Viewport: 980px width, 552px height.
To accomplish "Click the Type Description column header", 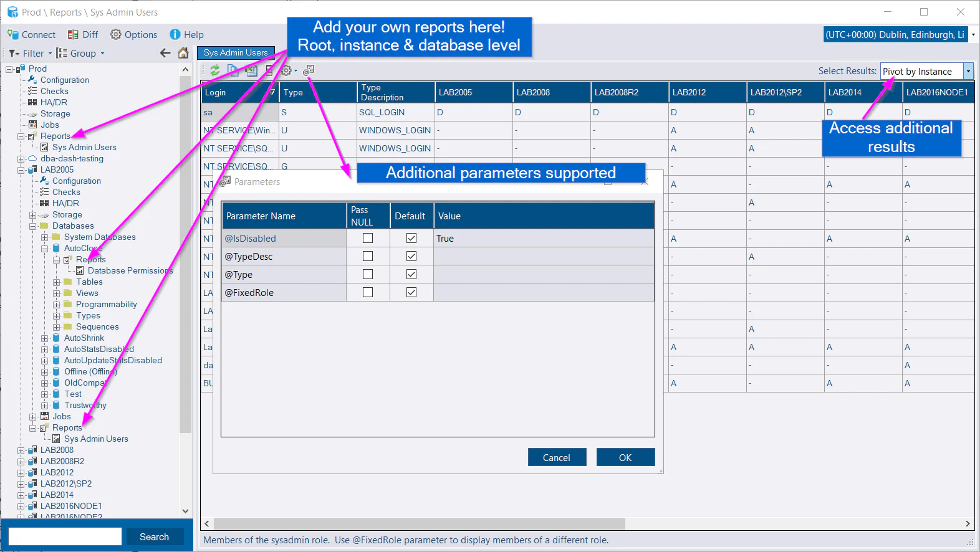I will [396, 92].
